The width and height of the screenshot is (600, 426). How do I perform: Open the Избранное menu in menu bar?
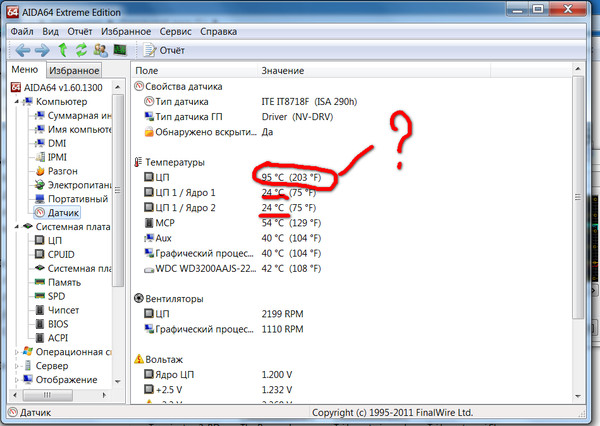(x=126, y=31)
